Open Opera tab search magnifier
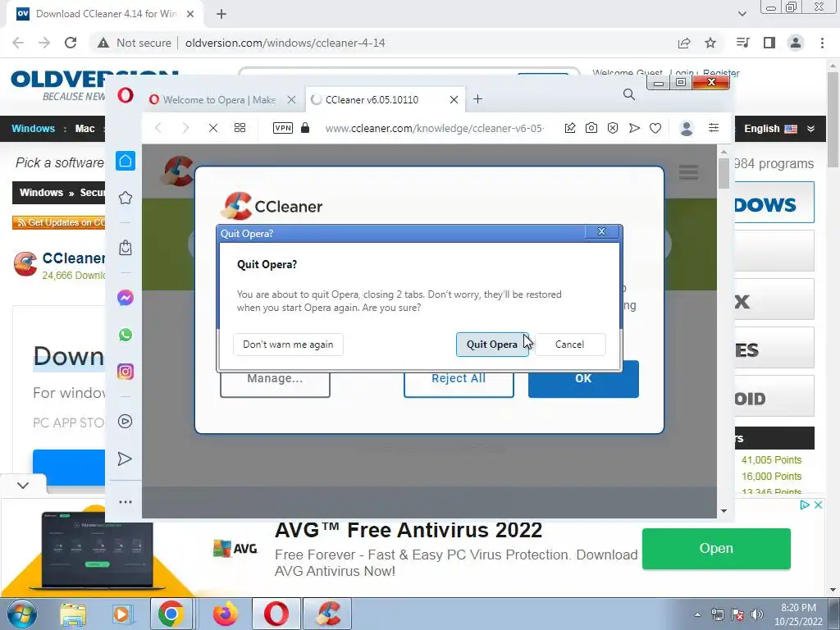Image resolution: width=840 pixels, height=630 pixels. [629, 95]
